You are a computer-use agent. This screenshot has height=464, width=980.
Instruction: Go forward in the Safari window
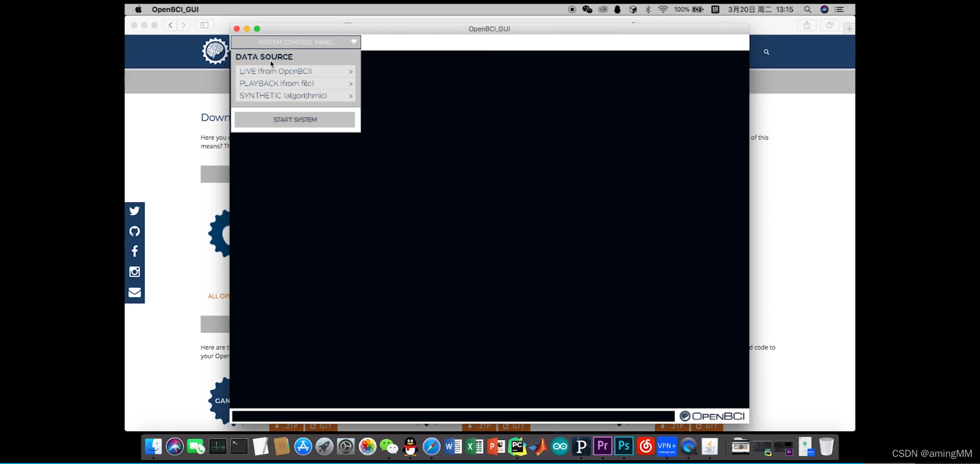click(184, 25)
